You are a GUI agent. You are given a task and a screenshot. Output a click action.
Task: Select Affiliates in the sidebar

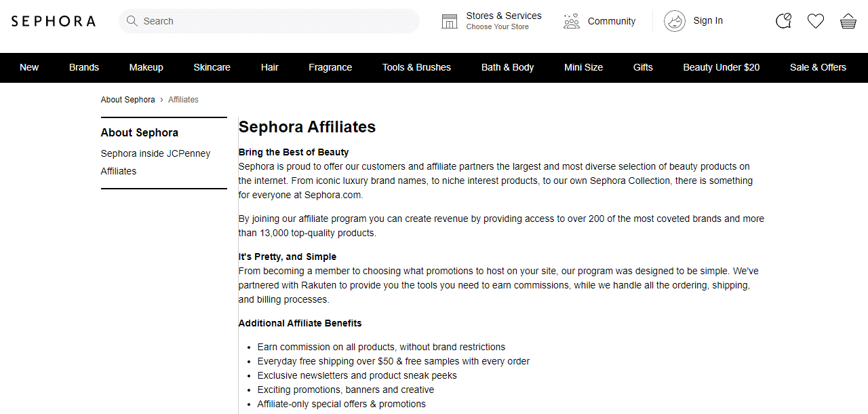119,171
